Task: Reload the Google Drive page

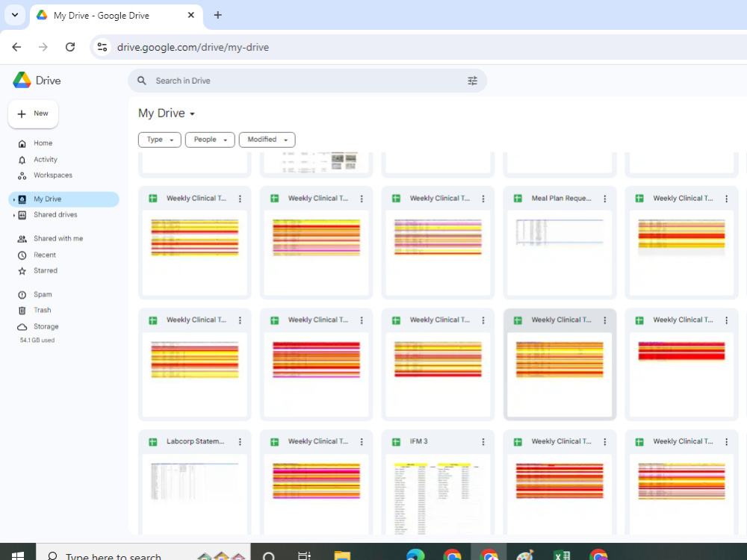Action: (x=70, y=47)
